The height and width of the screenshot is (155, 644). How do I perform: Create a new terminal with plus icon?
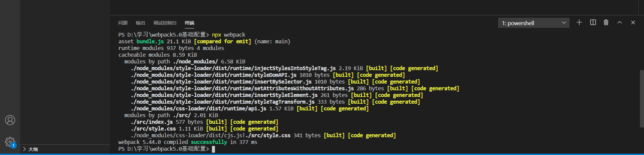click(579, 22)
